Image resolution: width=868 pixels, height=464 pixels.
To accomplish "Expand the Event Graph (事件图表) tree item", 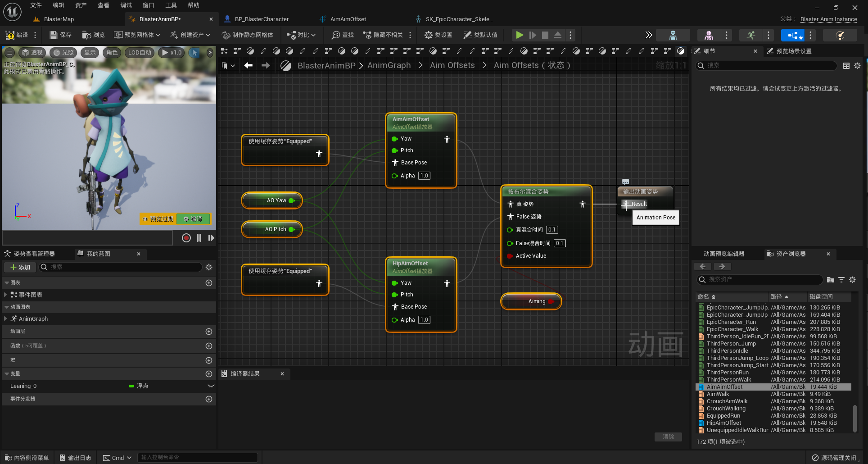I will [x=5, y=295].
